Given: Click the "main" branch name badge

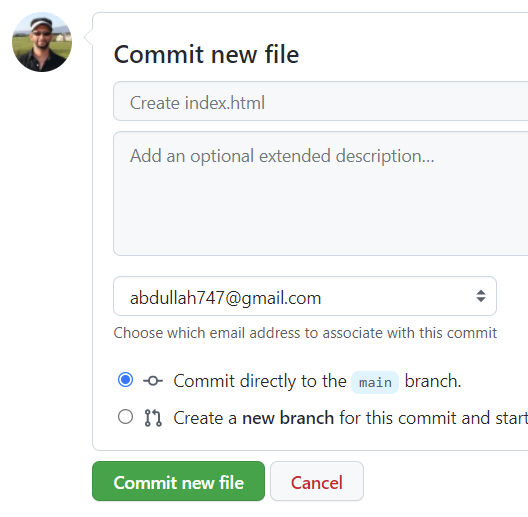Looking at the screenshot, I should 375,382.
